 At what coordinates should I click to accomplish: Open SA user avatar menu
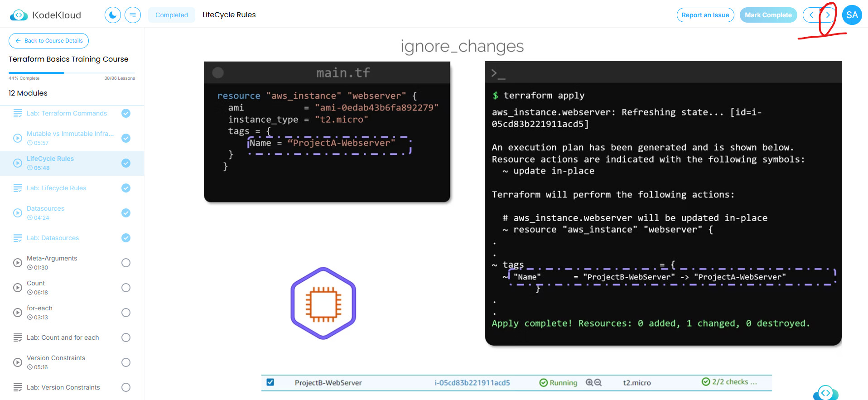(x=852, y=15)
